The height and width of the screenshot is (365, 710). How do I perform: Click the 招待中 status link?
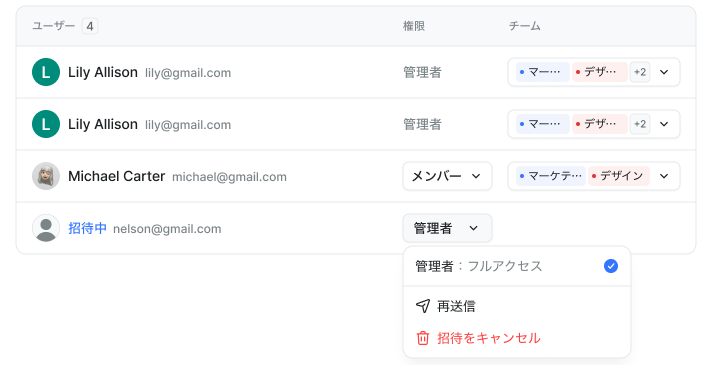(87, 228)
